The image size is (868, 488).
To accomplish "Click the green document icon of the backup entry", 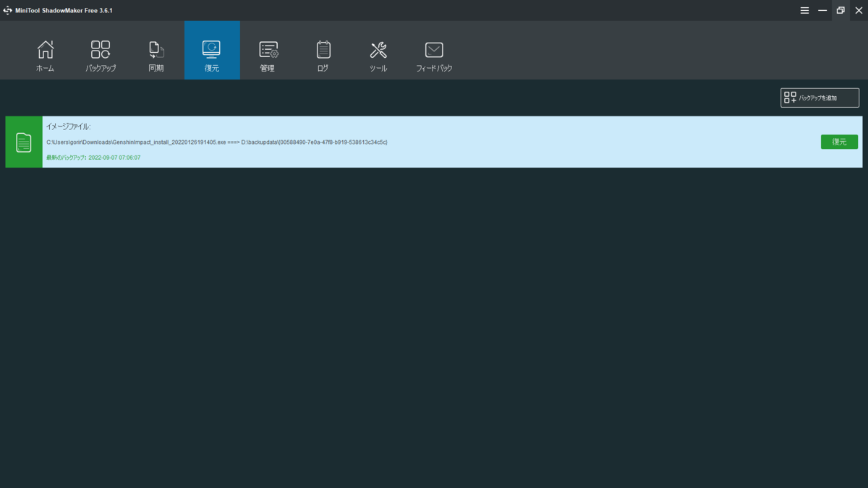I will click(24, 142).
